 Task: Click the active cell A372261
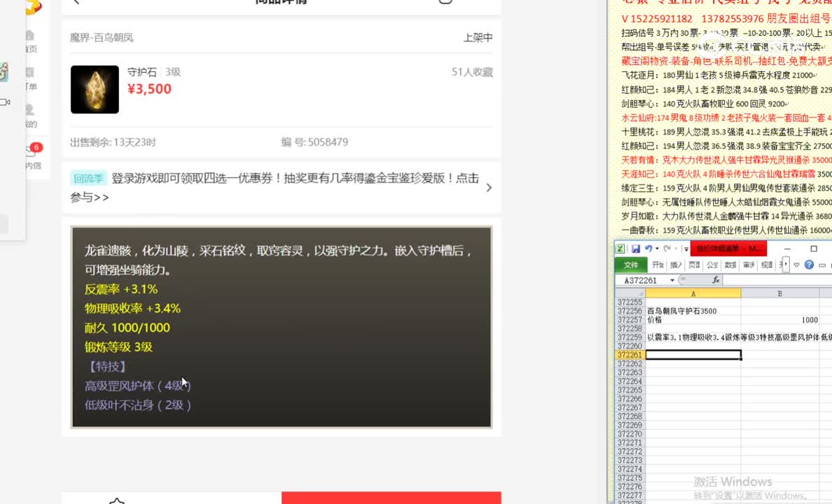(693, 355)
